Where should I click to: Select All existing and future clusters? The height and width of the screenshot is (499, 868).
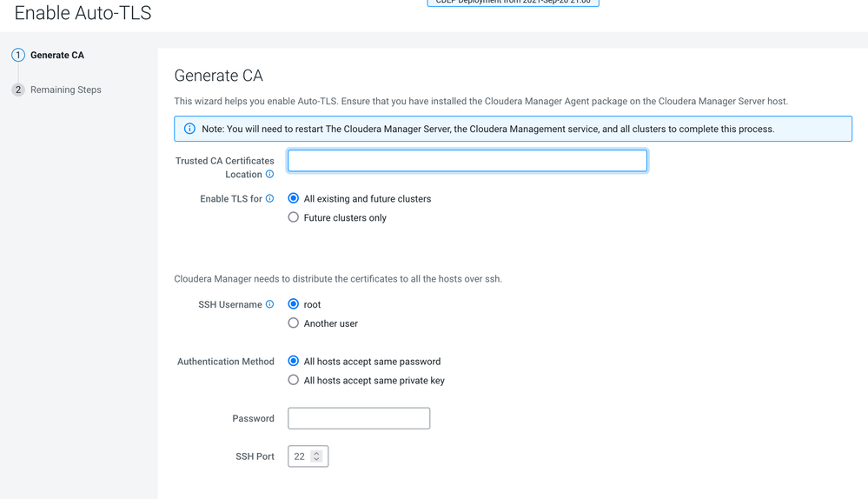pyautogui.click(x=294, y=198)
